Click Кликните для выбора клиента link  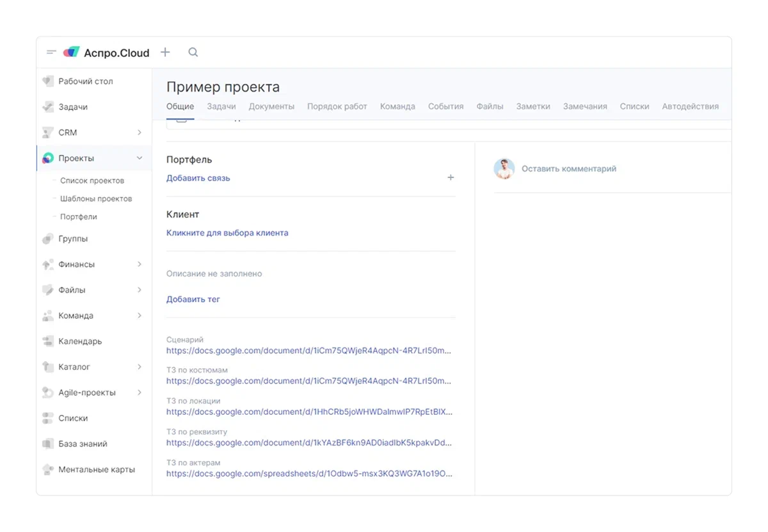coord(227,233)
